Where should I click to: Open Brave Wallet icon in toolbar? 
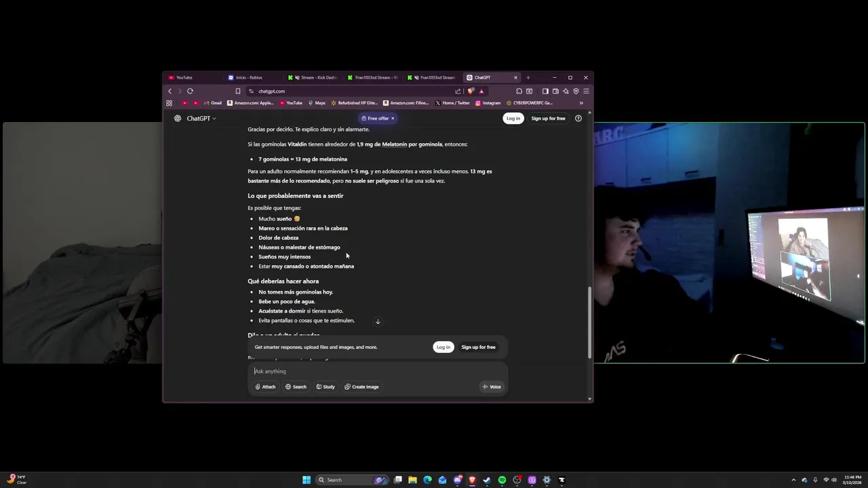[555, 91]
